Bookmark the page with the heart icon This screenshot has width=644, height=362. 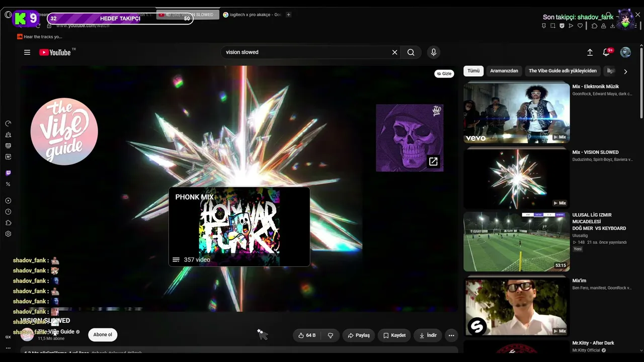pyautogui.click(x=580, y=26)
